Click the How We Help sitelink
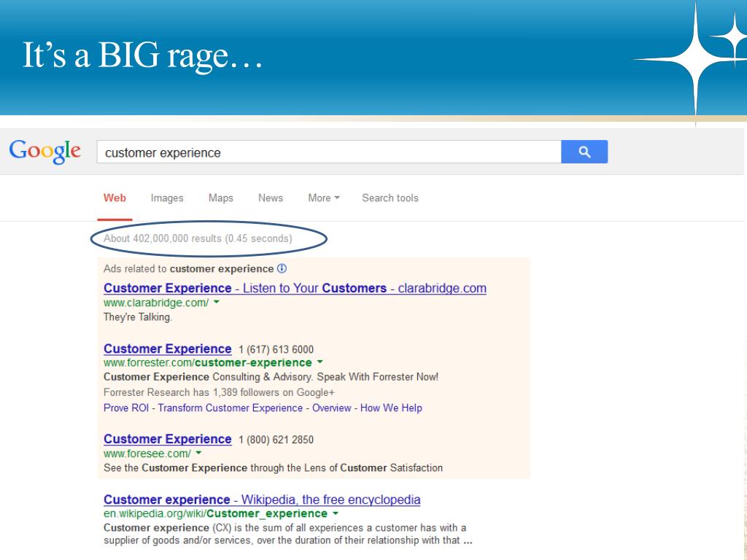This screenshot has height=560, width=747. pyautogui.click(x=391, y=408)
